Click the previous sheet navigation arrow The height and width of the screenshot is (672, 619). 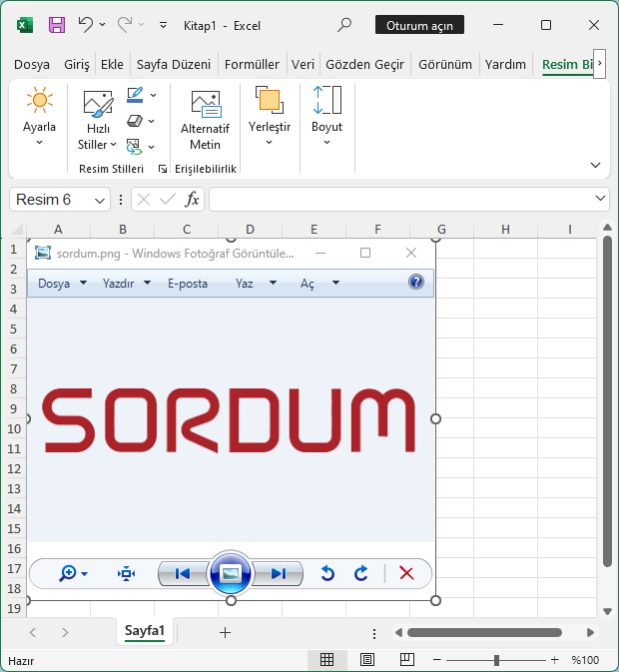click(33, 633)
